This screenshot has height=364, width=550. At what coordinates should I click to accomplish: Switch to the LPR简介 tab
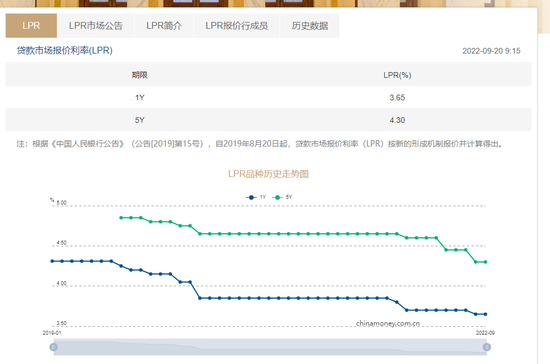click(164, 26)
